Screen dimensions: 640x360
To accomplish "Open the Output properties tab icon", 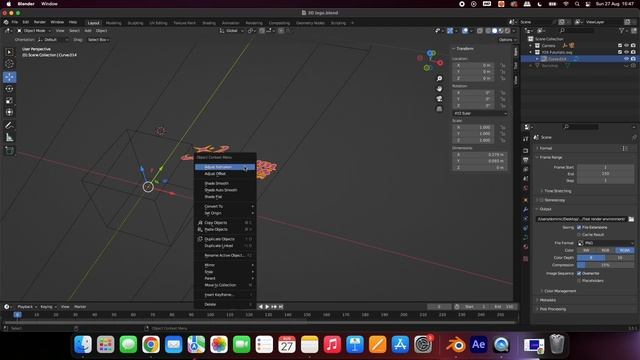I will [526, 160].
